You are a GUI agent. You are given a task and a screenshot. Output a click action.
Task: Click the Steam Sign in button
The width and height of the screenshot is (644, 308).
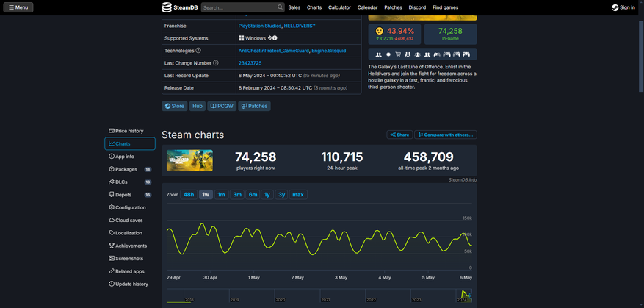(x=623, y=7)
